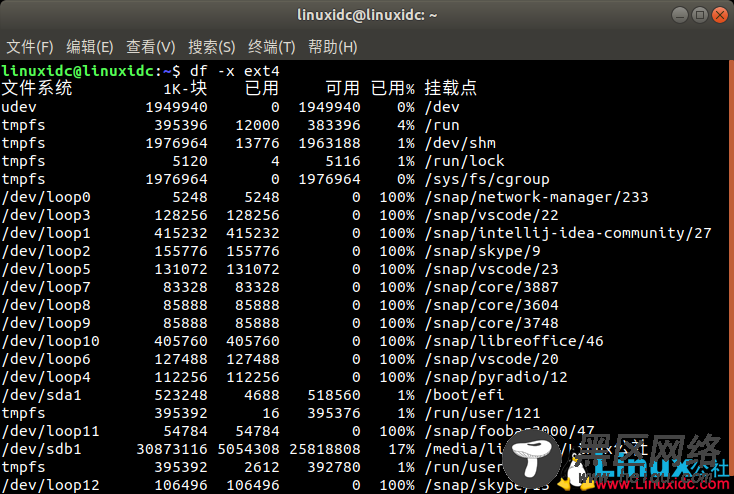
Task: Open the 帮助(H) menu
Action: (332, 47)
